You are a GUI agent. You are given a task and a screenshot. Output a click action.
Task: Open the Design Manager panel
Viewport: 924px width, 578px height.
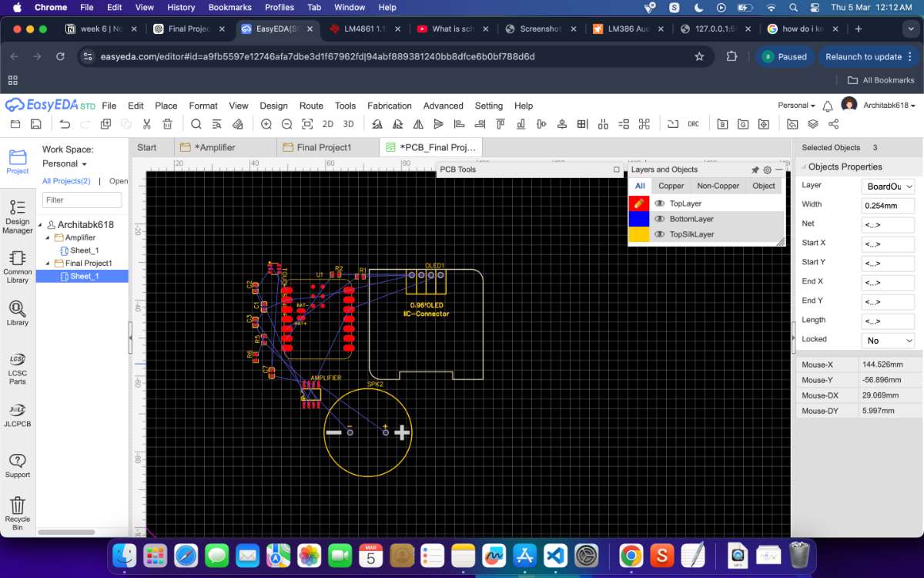pos(17,216)
